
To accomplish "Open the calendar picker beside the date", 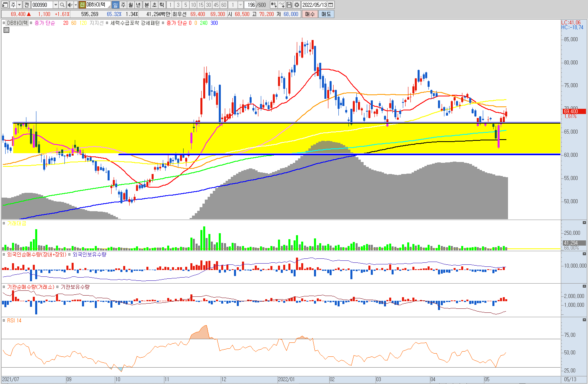I will [x=331, y=5].
